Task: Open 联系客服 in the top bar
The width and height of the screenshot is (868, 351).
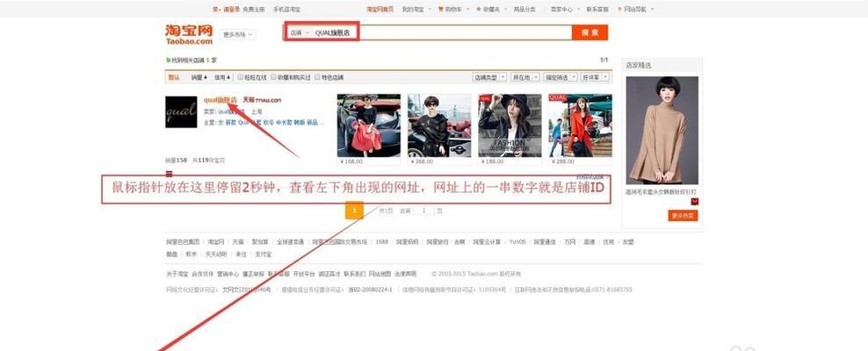Action: pos(597,10)
